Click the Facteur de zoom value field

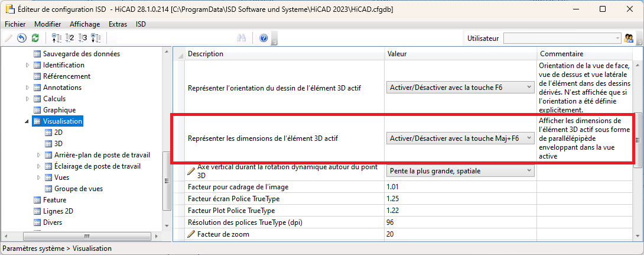point(461,234)
